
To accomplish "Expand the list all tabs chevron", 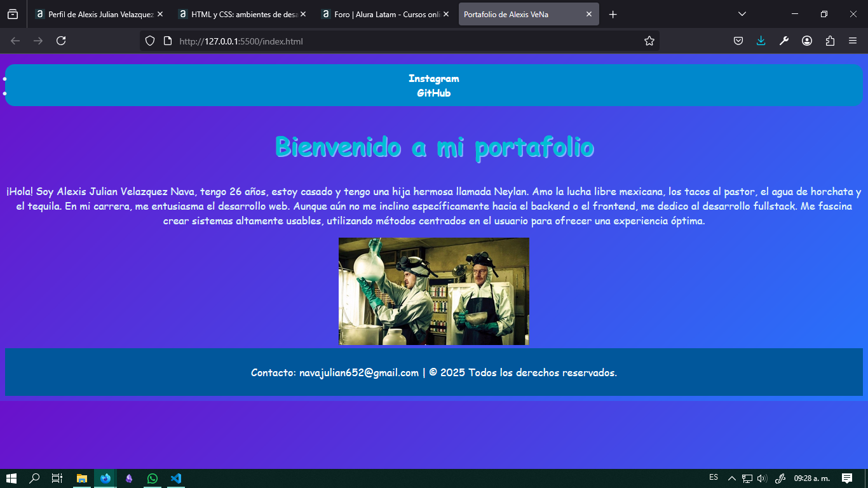I will coord(742,14).
